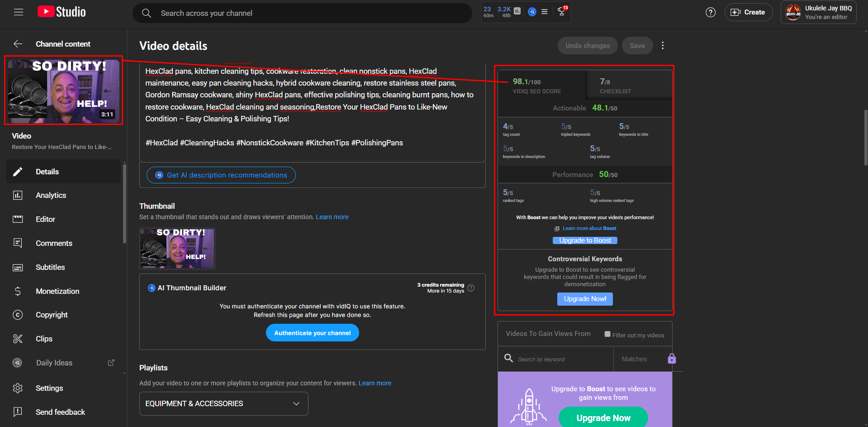Open the Clips section
Viewport: 868px width, 427px height.
pos(63,339)
